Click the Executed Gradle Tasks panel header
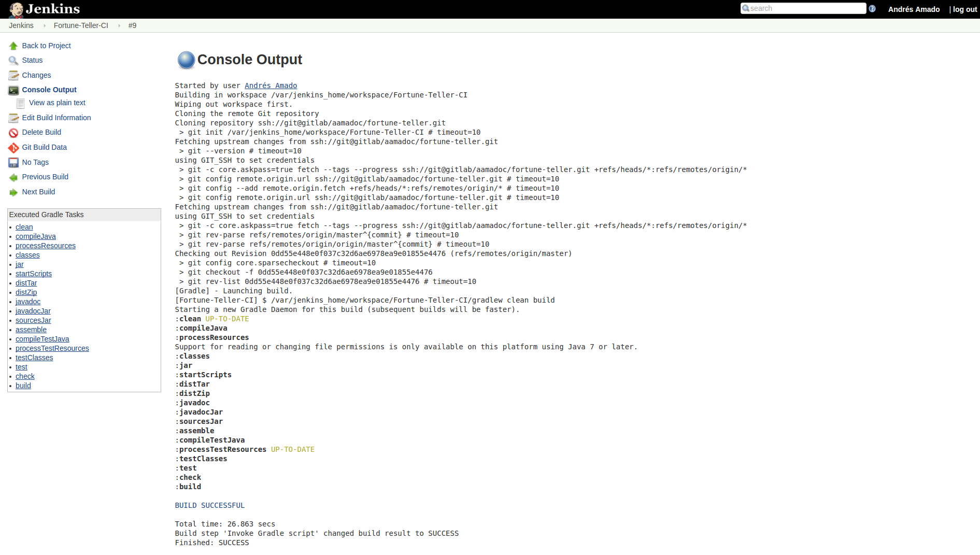This screenshot has height=555, width=980. pos(84,215)
